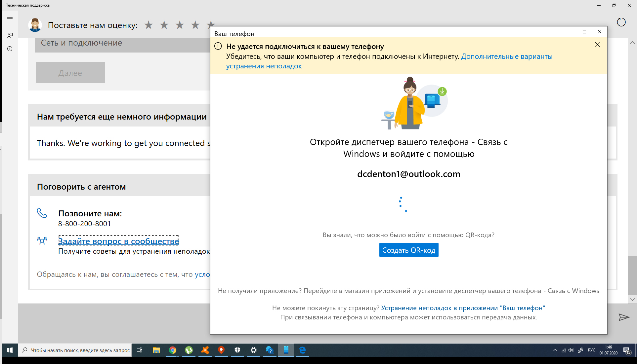The height and width of the screenshot is (364, 637).
Task: Rate with the third star
Action: point(180,25)
